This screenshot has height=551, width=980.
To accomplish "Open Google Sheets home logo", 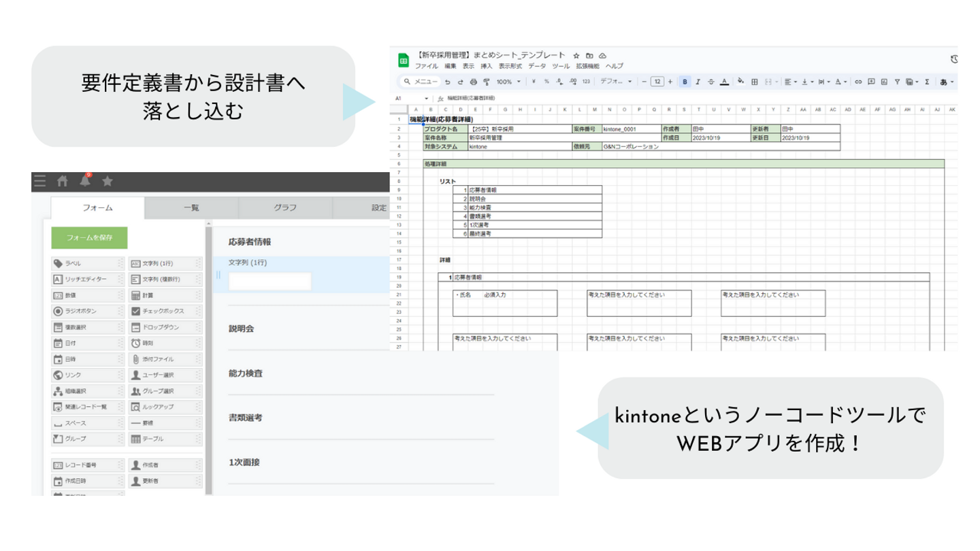I will pos(403,61).
